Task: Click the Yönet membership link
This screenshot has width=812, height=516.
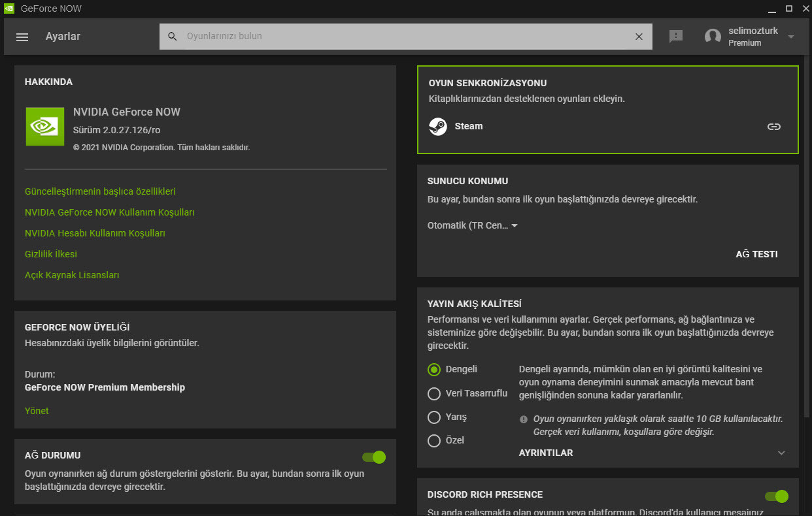Action: tap(37, 410)
